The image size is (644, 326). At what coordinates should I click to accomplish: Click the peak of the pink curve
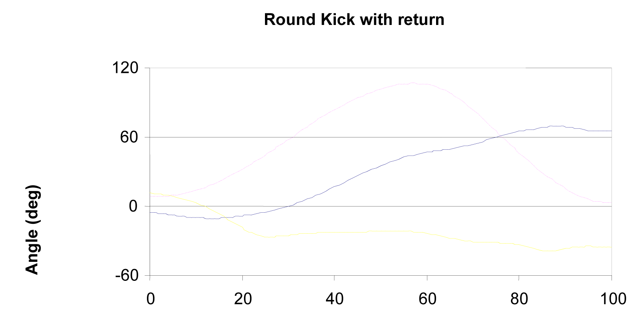[x=413, y=83]
